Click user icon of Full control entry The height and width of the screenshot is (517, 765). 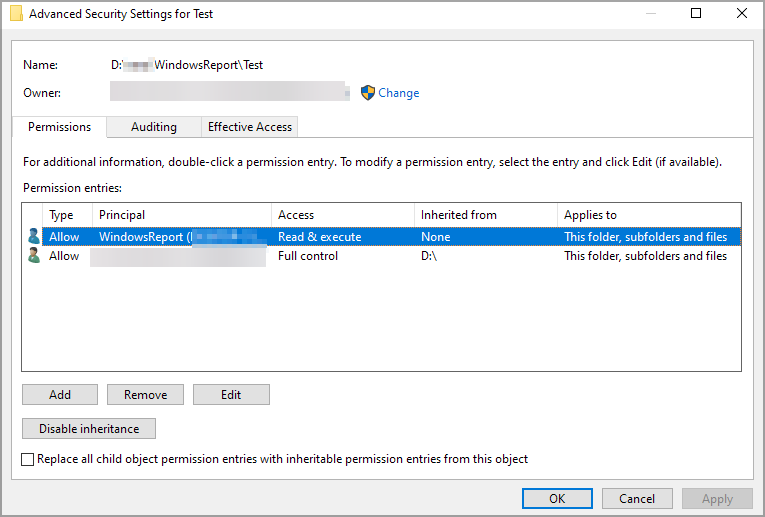coord(33,256)
